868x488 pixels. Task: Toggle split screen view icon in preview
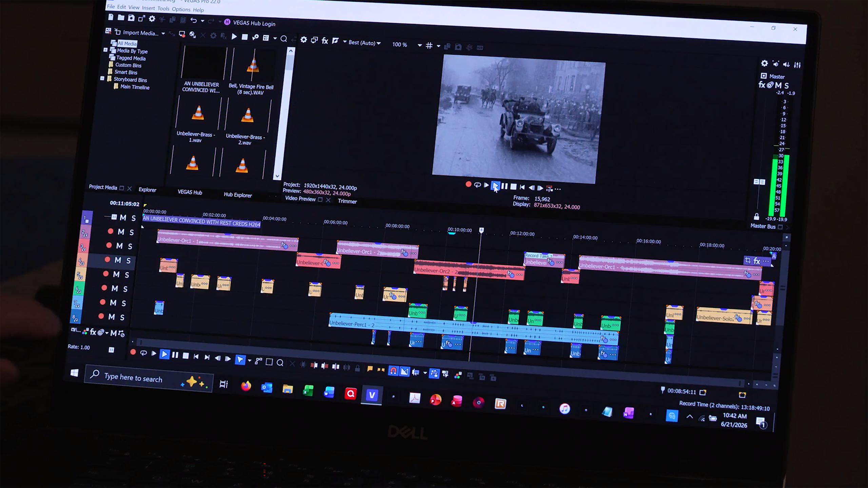click(336, 41)
